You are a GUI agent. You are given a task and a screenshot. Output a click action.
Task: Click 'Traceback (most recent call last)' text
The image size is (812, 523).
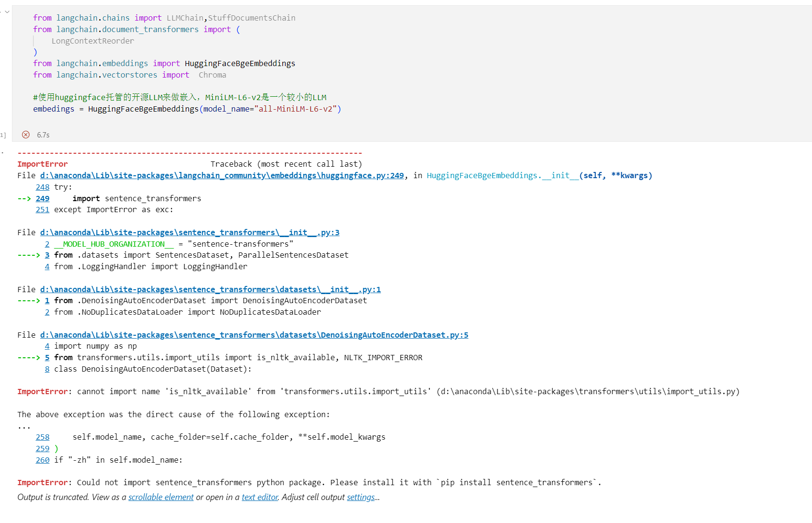286,164
